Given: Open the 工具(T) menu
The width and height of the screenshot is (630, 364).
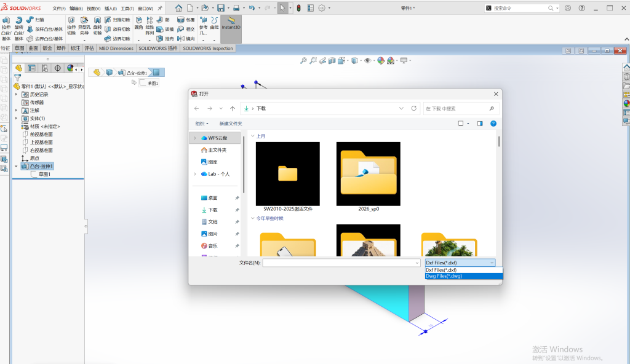Looking at the screenshot, I should tap(127, 9).
